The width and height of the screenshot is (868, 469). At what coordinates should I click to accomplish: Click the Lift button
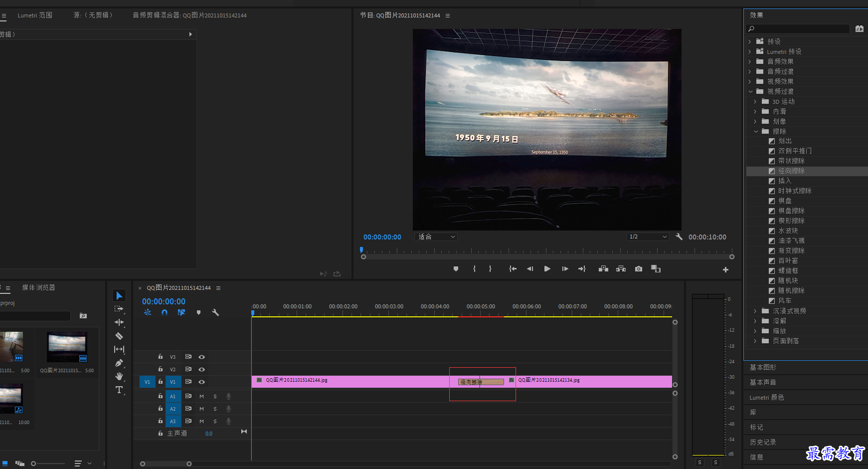point(603,269)
